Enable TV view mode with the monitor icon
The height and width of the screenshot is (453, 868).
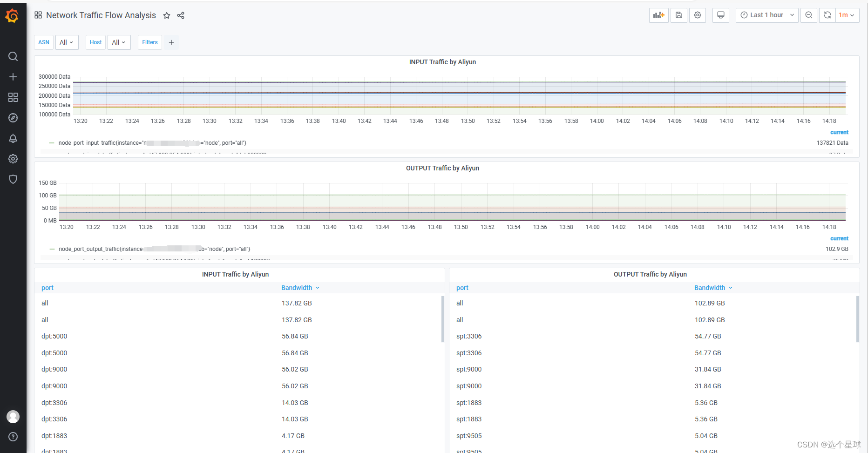click(x=720, y=15)
